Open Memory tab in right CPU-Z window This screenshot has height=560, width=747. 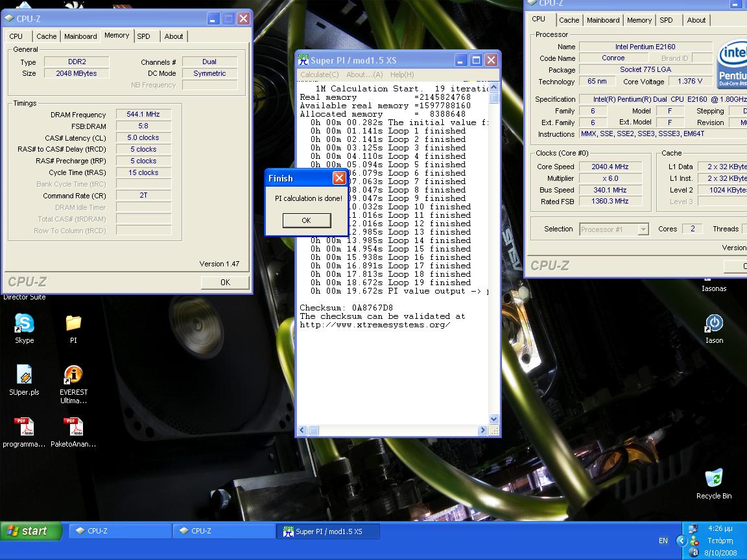pos(639,20)
